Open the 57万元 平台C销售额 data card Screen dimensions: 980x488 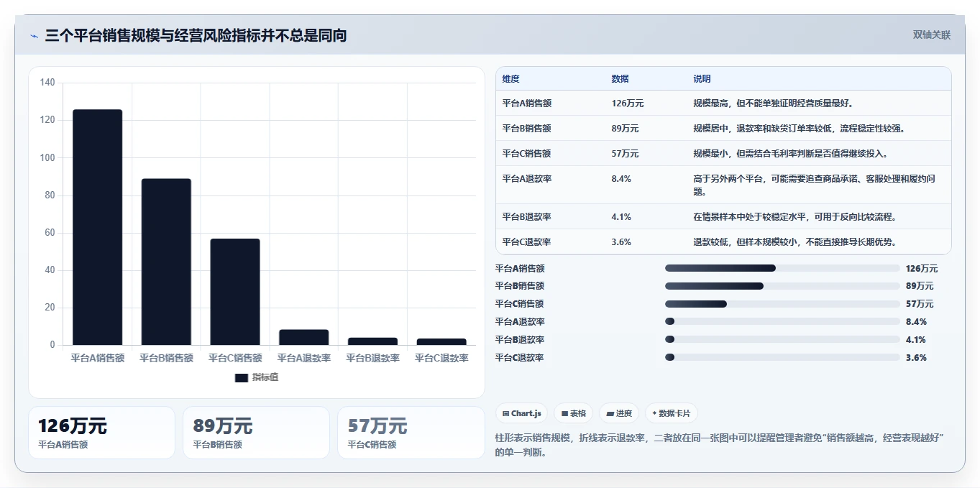click(x=411, y=433)
